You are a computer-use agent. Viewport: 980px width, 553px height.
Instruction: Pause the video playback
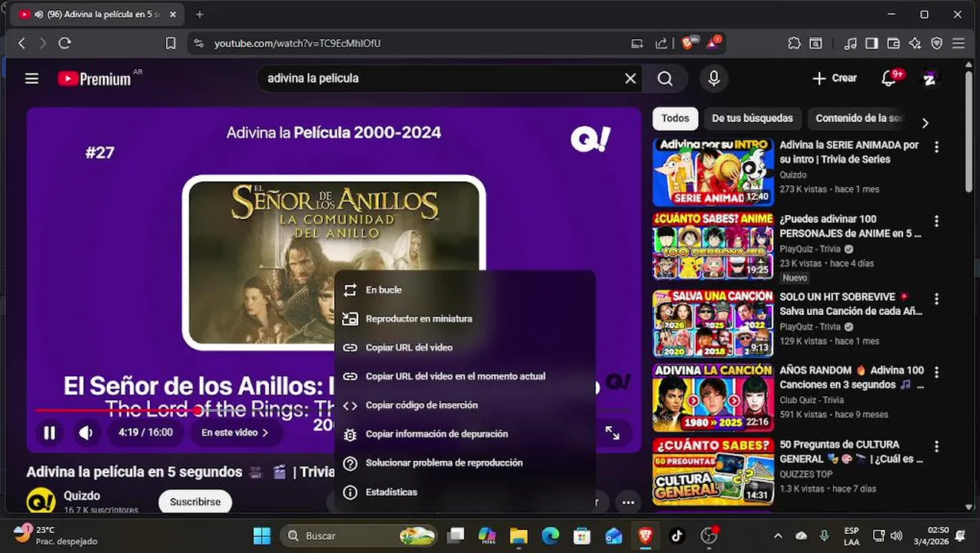coord(50,432)
